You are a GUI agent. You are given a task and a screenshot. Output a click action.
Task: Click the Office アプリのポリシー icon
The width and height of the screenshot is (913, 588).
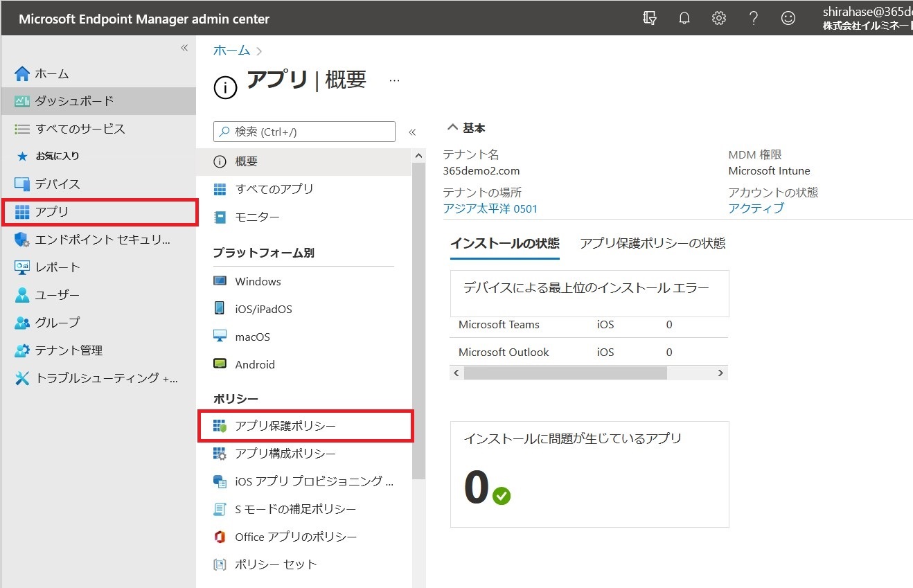coord(220,537)
